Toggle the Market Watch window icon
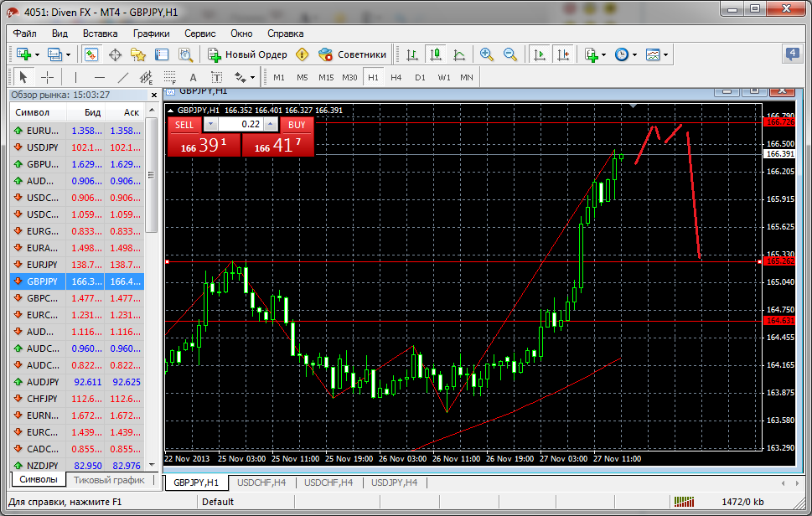Viewport: 812px width, 516px height. point(91,54)
